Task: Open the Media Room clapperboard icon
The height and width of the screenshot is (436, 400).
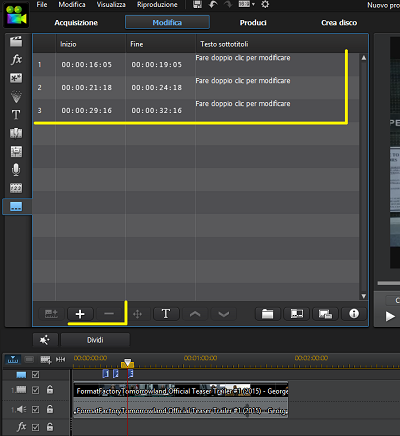Action: [16, 41]
